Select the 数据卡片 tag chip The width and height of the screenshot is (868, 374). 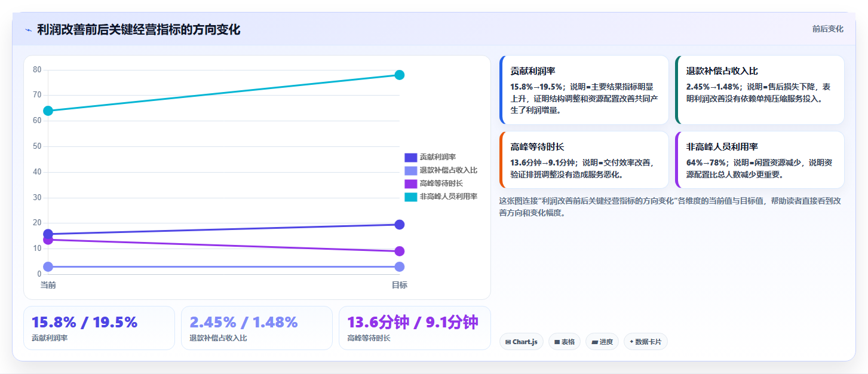pos(646,342)
